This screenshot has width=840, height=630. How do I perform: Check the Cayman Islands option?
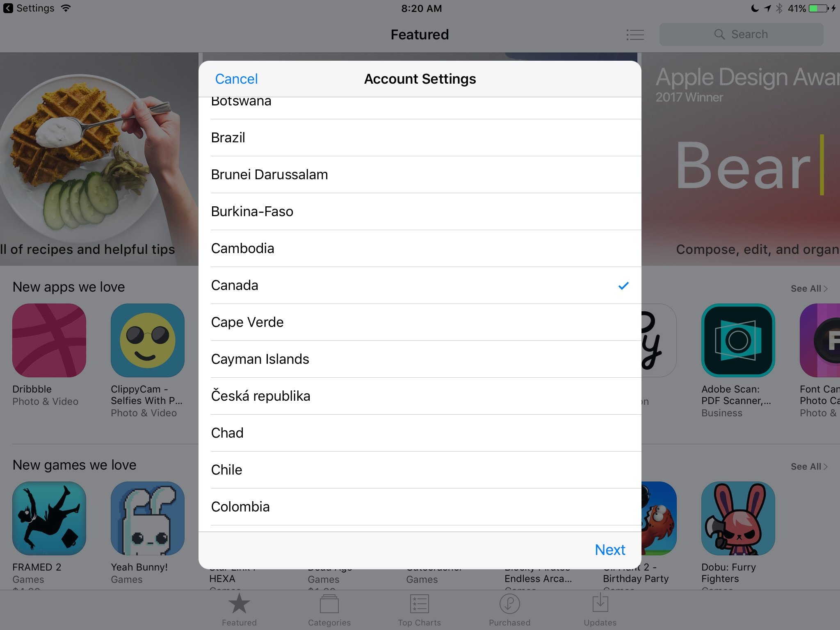(x=421, y=358)
